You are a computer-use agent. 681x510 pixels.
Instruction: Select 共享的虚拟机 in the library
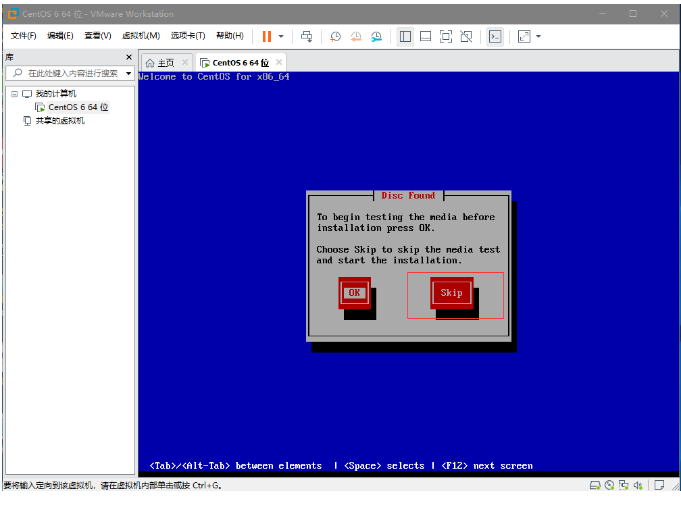pyautogui.click(x=60, y=121)
